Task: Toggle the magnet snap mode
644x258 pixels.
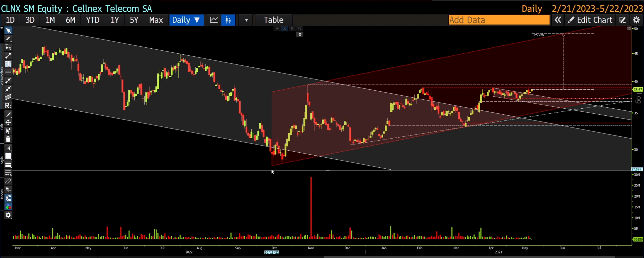Action: [x=8, y=198]
